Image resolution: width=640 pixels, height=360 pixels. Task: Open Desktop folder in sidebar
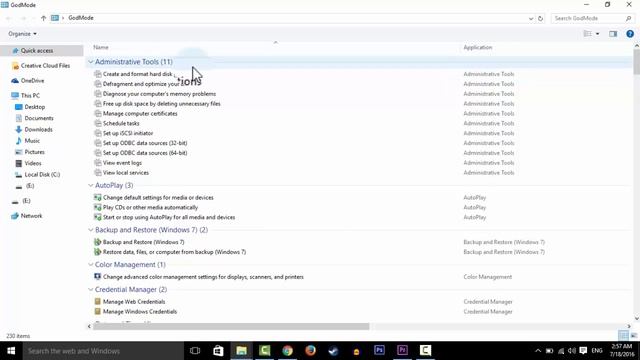click(x=34, y=107)
